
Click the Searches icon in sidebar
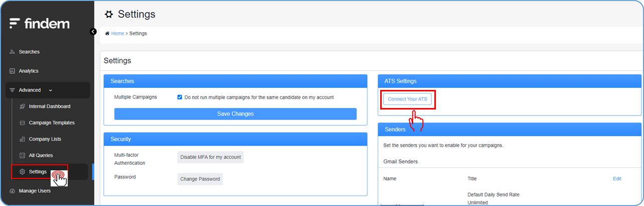[x=12, y=52]
